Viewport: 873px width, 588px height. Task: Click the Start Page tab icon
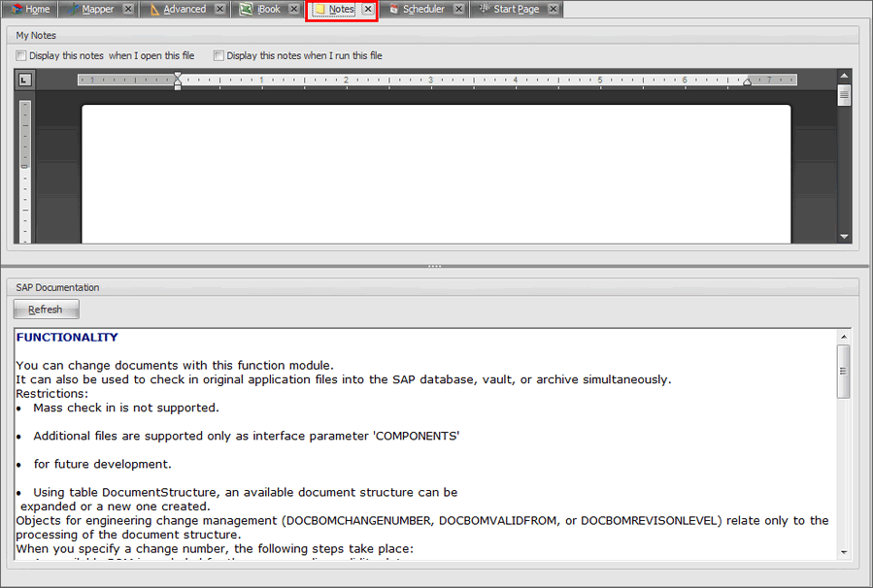(x=483, y=8)
